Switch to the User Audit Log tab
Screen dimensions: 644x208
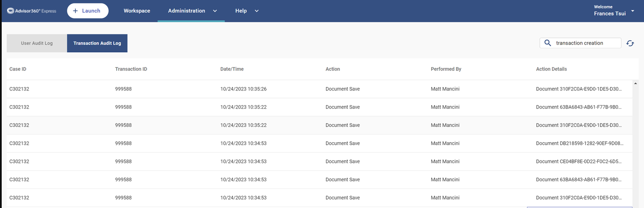tap(37, 43)
